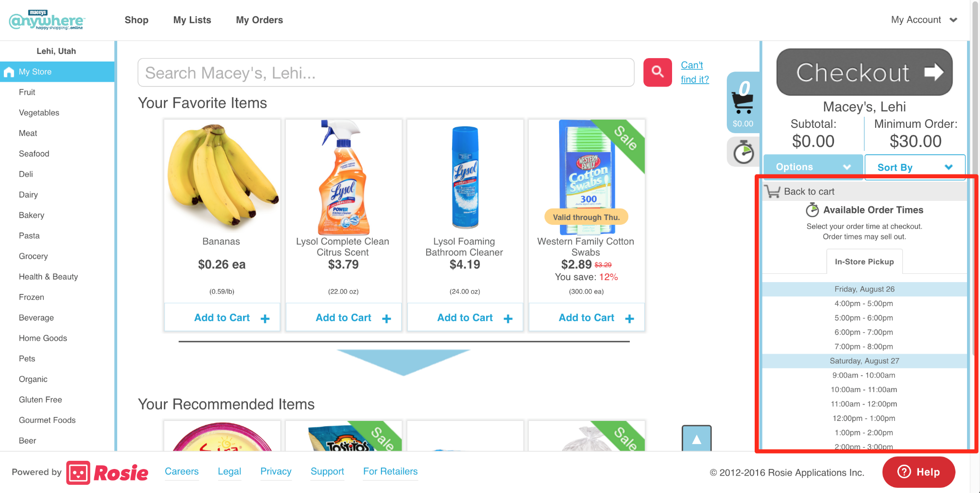Click the Can't find it? link
This screenshot has width=980, height=493.
695,72
